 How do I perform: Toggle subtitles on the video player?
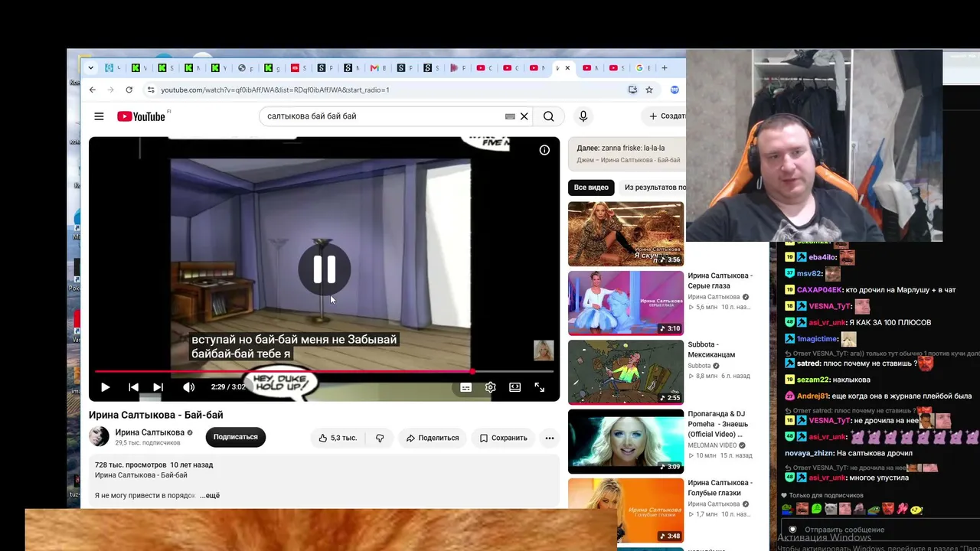[465, 387]
